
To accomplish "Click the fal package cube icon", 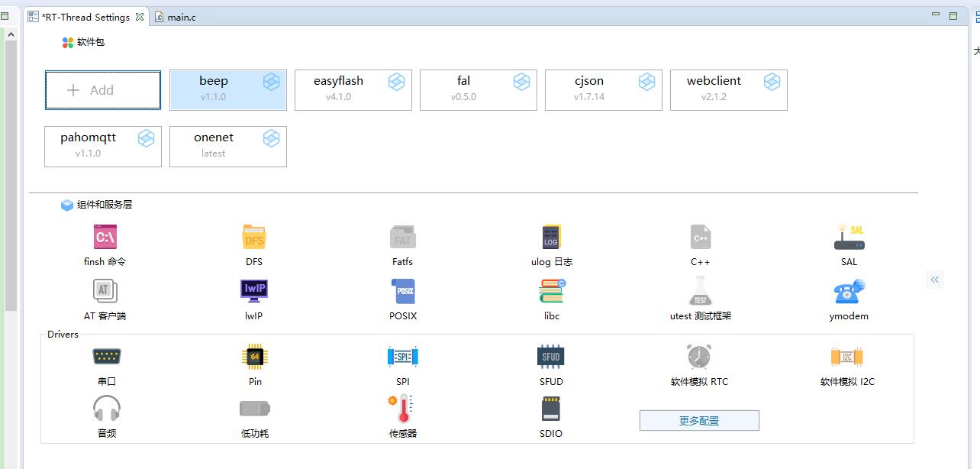I will pos(522,82).
